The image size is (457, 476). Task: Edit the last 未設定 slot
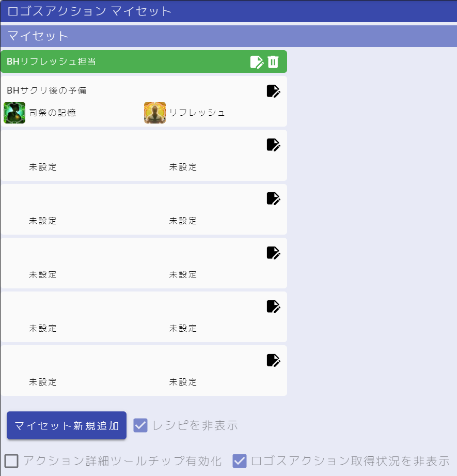pyautogui.click(x=273, y=360)
